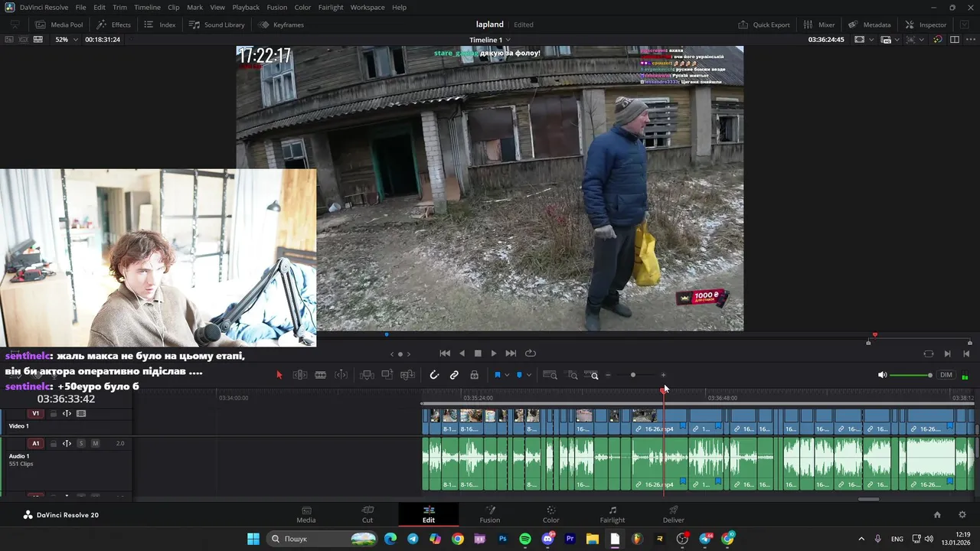This screenshot has width=980, height=551.
Task: Open the Timeline 1 name dropdown
Action: click(x=490, y=39)
